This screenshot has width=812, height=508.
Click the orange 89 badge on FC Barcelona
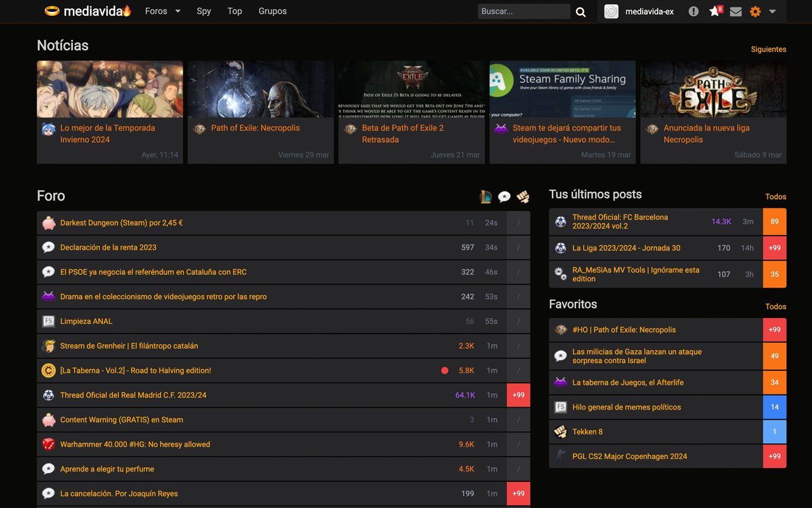[775, 222]
